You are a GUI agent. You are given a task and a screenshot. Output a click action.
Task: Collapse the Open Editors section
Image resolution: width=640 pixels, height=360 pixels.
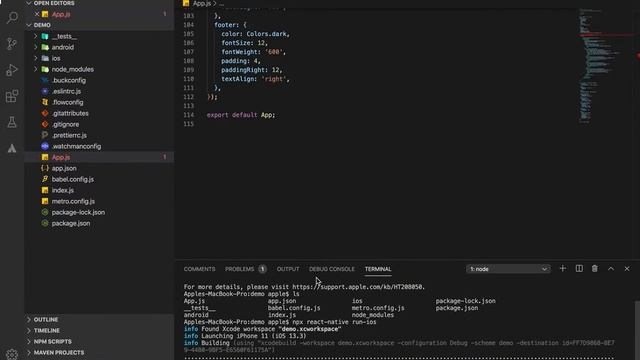point(29,3)
